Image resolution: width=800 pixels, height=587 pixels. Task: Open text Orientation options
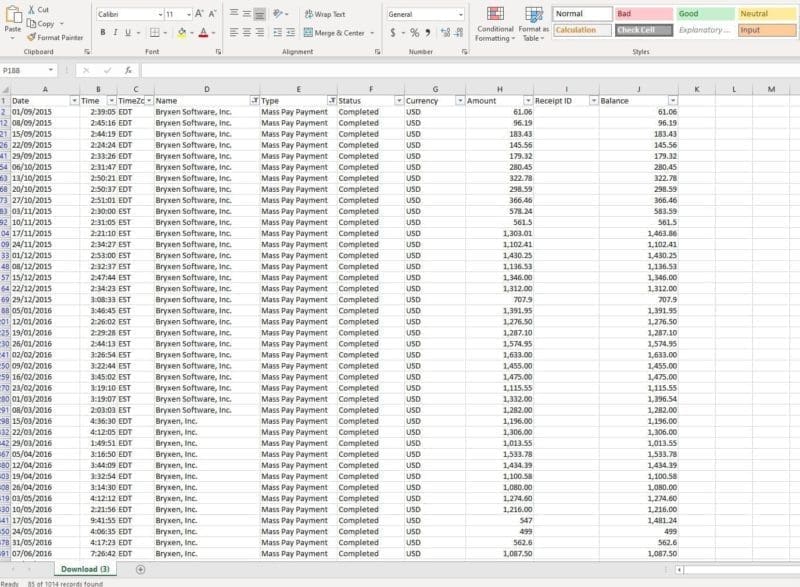[x=278, y=14]
